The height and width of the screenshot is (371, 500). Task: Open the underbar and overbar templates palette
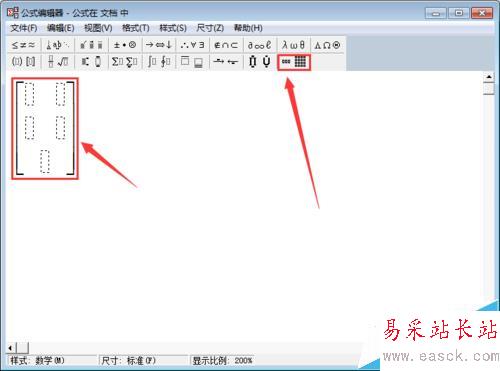click(192, 62)
